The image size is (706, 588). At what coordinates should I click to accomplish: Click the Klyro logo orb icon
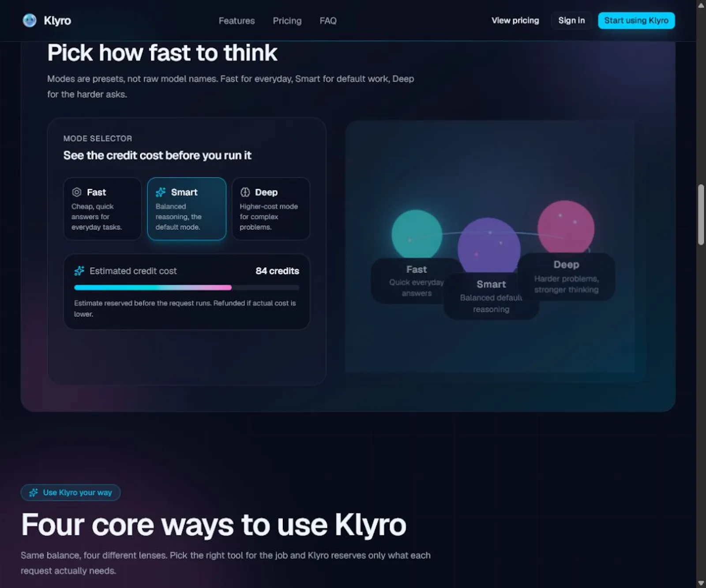click(30, 20)
